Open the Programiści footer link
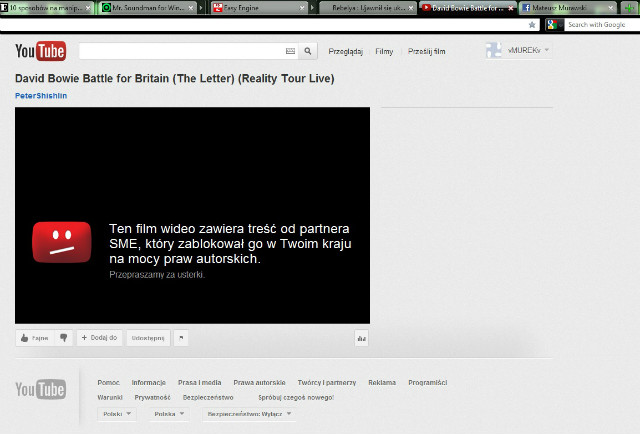This screenshot has height=434, width=640. pyautogui.click(x=428, y=383)
